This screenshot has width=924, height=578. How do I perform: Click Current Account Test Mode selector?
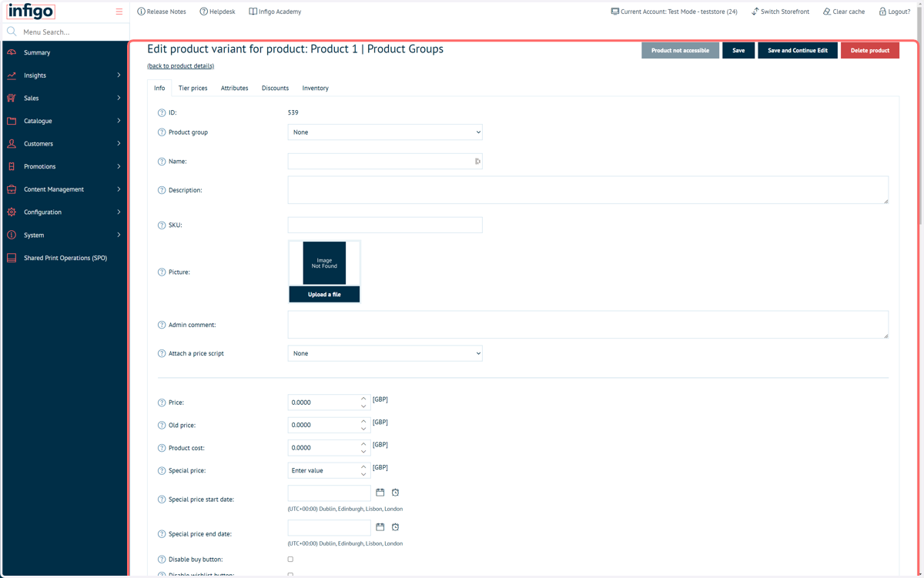(674, 12)
